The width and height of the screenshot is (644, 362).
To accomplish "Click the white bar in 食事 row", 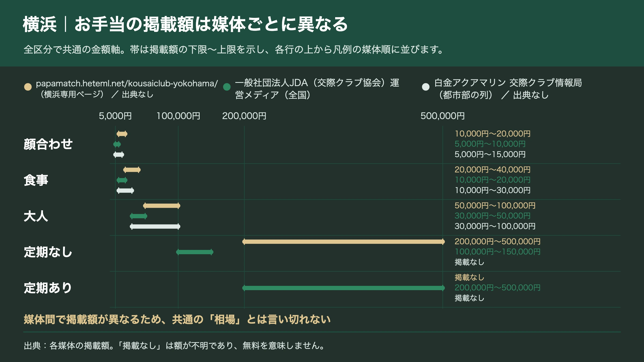I will (x=125, y=191).
